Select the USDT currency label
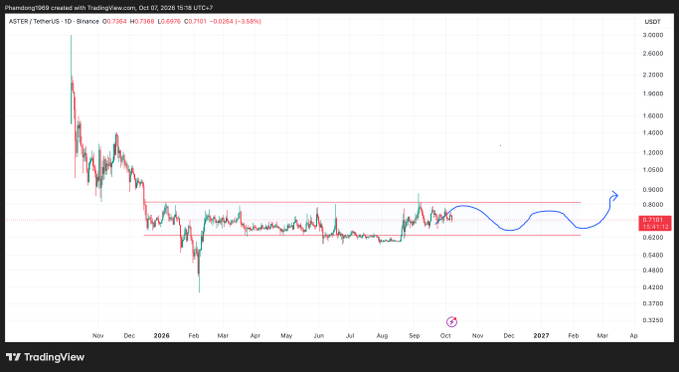679x372 pixels. (652, 22)
